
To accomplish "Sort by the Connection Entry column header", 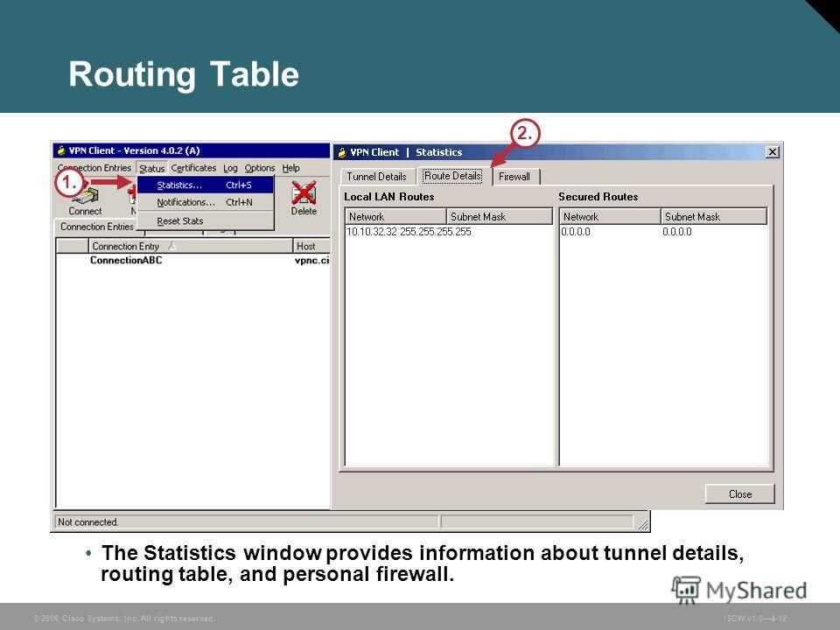I will tap(190, 246).
